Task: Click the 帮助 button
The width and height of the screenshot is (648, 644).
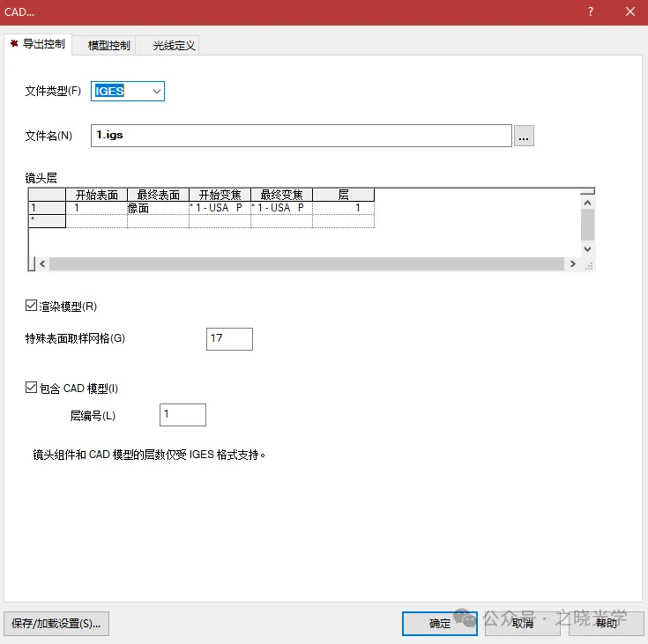Action: pyautogui.click(x=606, y=623)
